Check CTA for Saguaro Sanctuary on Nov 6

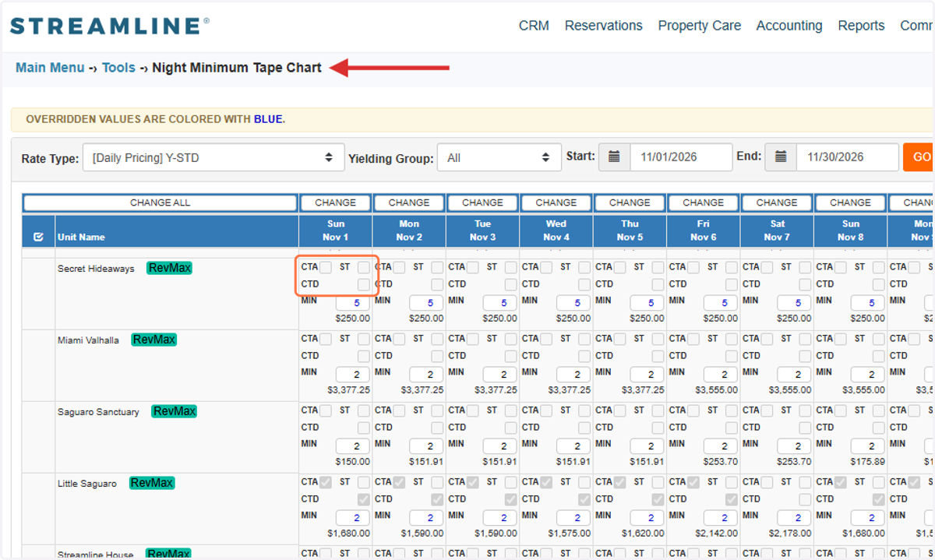point(693,410)
